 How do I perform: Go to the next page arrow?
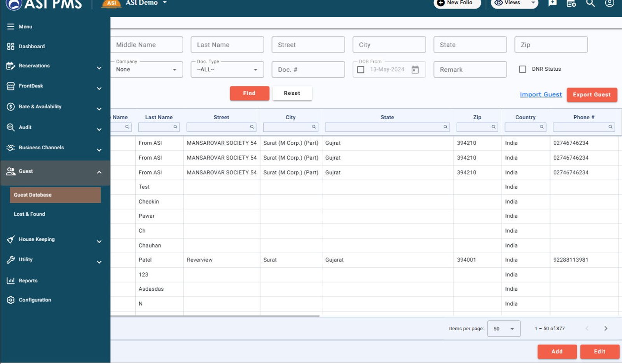coord(606,329)
